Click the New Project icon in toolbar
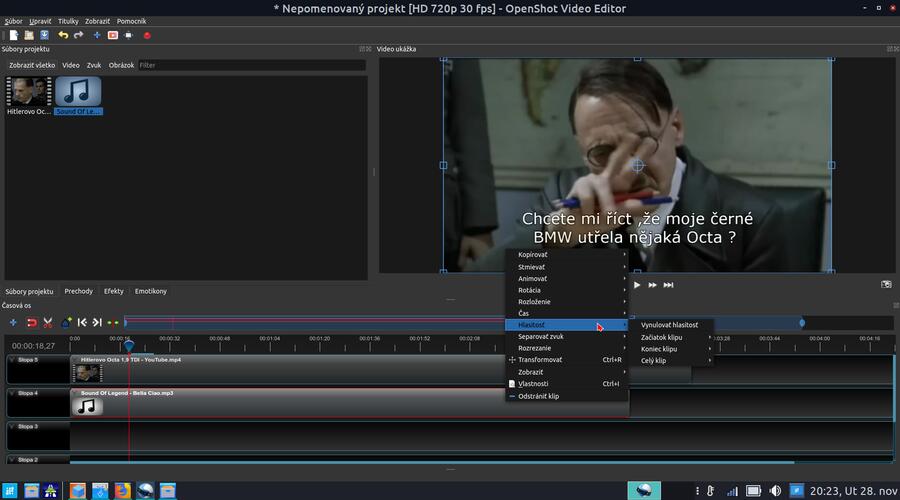 [x=14, y=35]
